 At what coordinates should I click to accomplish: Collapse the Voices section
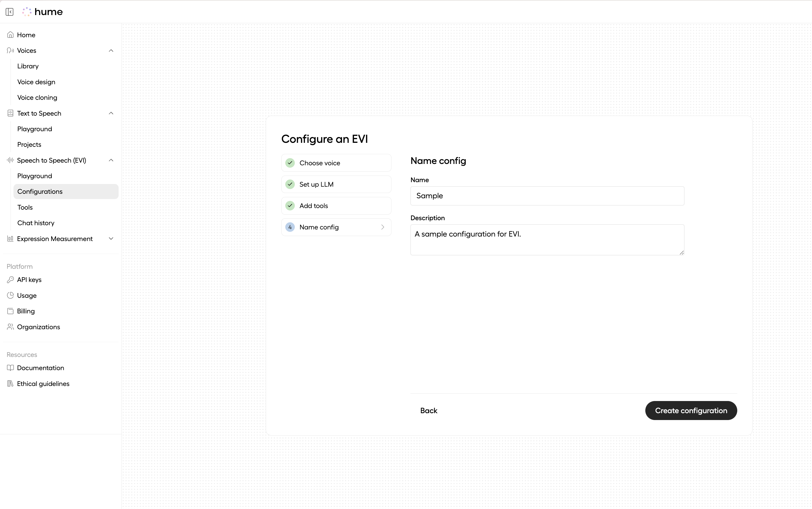tap(110, 50)
